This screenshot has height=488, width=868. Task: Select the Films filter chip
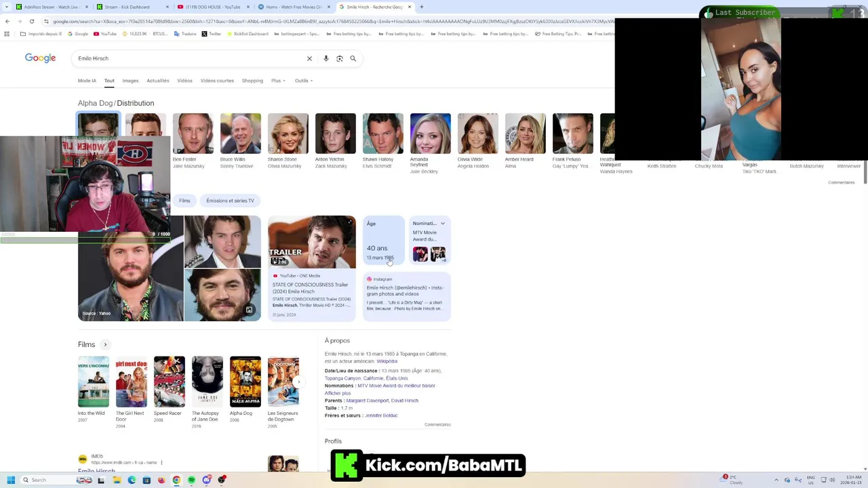pyautogui.click(x=184, y=201)
